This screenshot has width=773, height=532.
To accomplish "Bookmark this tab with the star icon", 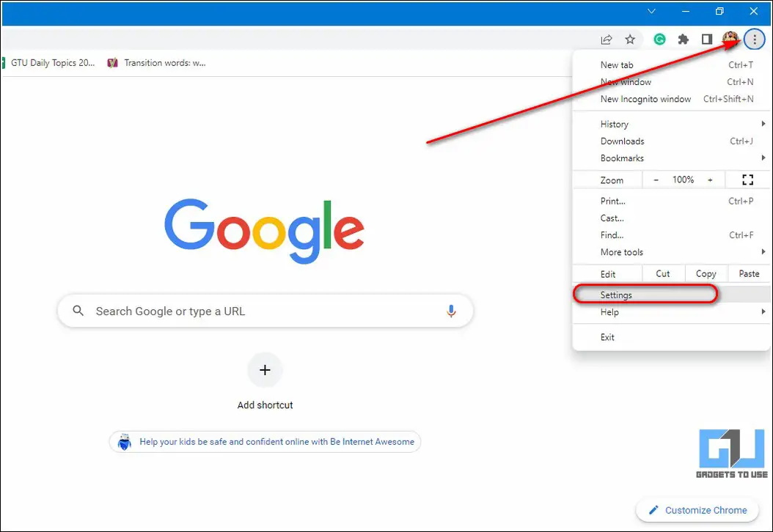I will [630, 40].
